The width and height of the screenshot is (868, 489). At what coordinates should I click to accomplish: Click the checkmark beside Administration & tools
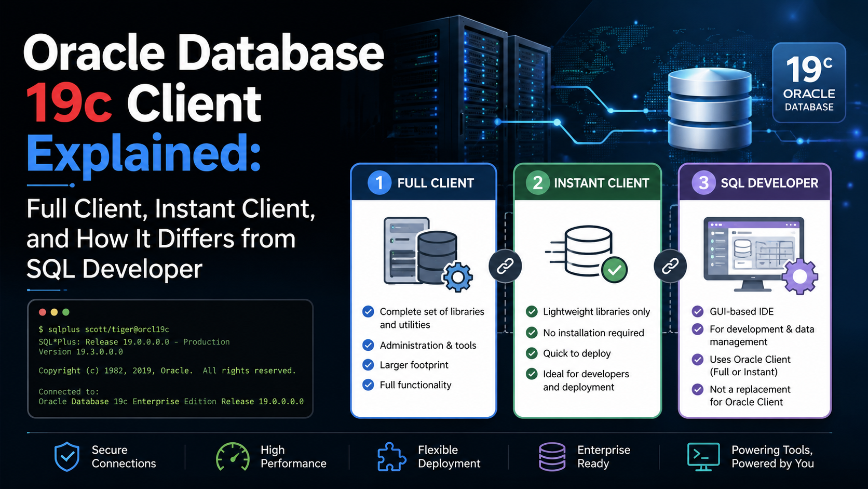pyautogui.click(x=368, y=345)
